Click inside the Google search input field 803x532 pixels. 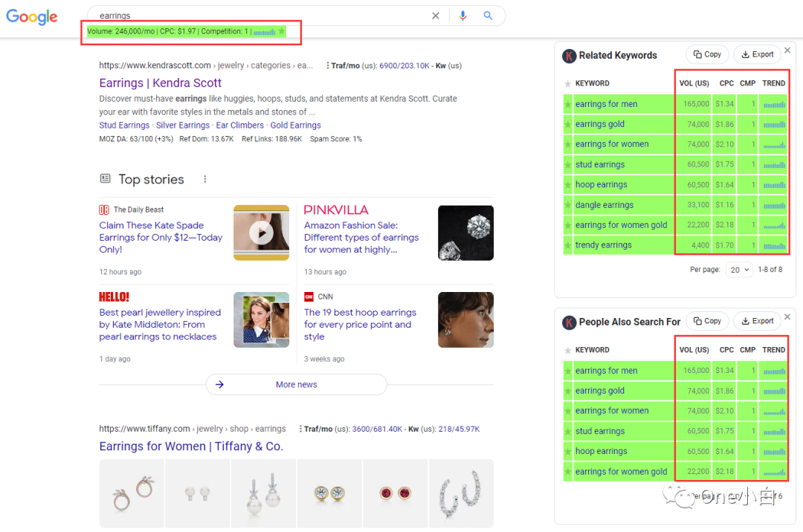[261, 16]
